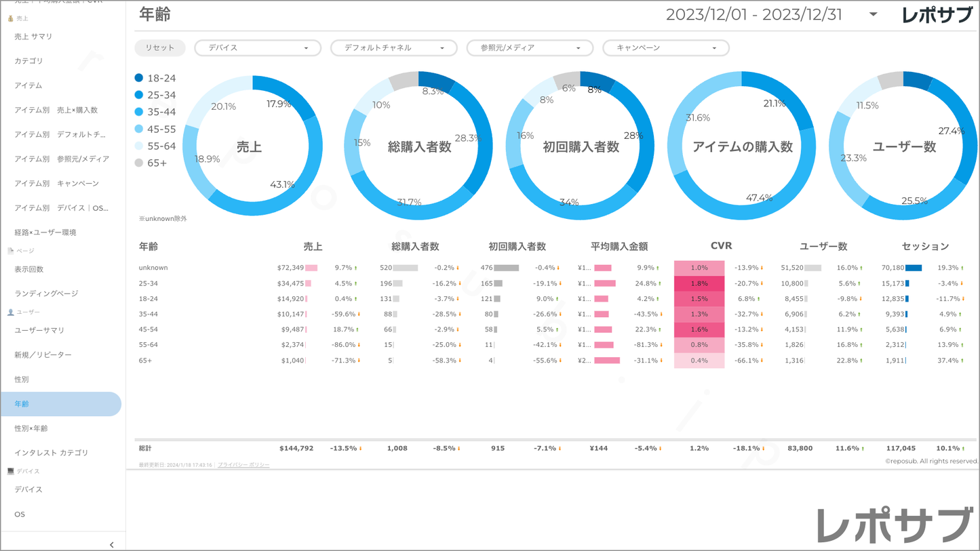
Task: Open the プライバシーポリシー link
Action: (x=243, y=465)
